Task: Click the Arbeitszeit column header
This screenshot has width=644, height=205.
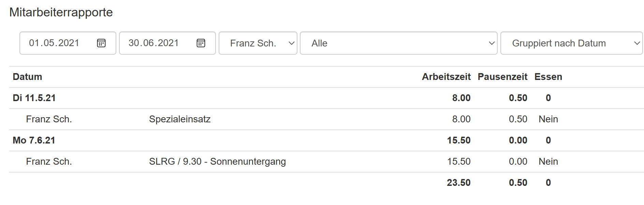Action: (x=446, y=77)
